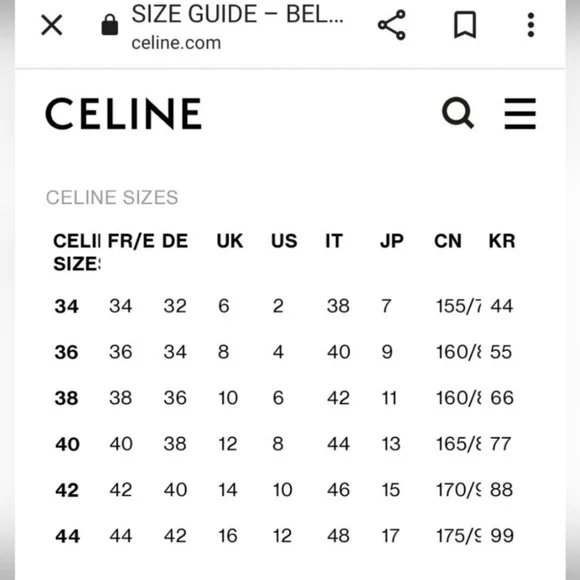This screenshot has height=580, width=580.
Task: Select the CELINE SIZES heading
Action: (x=112, y=197)
